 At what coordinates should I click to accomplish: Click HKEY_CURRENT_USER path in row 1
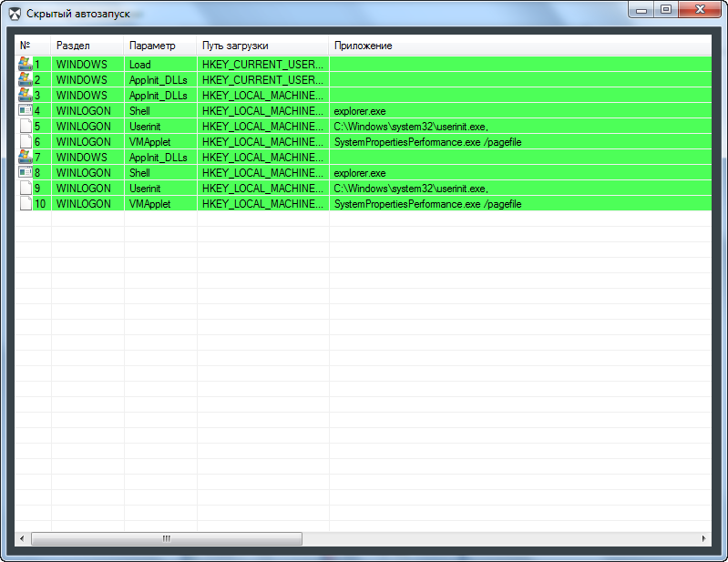262,64
